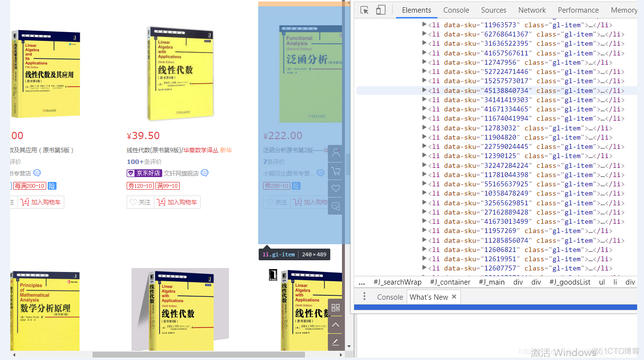Click the 每满200-10 promotion tag
644x360 pixels.
30,186
